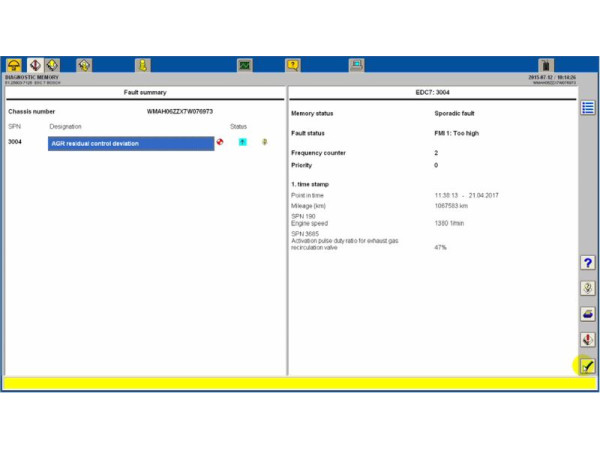Click the third yellow diamond toolbar icon

pos(84,65)
